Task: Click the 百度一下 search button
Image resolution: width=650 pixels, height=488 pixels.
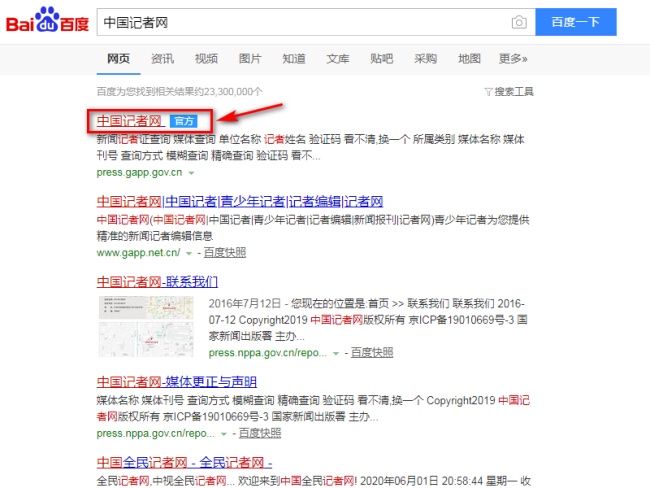Action: (x=576, y=22)
